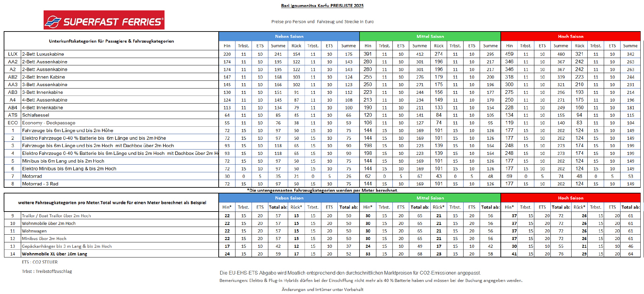Select the Wohnmobile XL über 10m Lang row

tap(54, 254)
